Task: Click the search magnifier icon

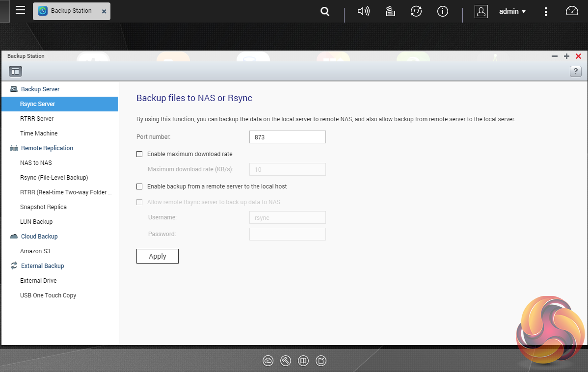Action: point(324,11)
